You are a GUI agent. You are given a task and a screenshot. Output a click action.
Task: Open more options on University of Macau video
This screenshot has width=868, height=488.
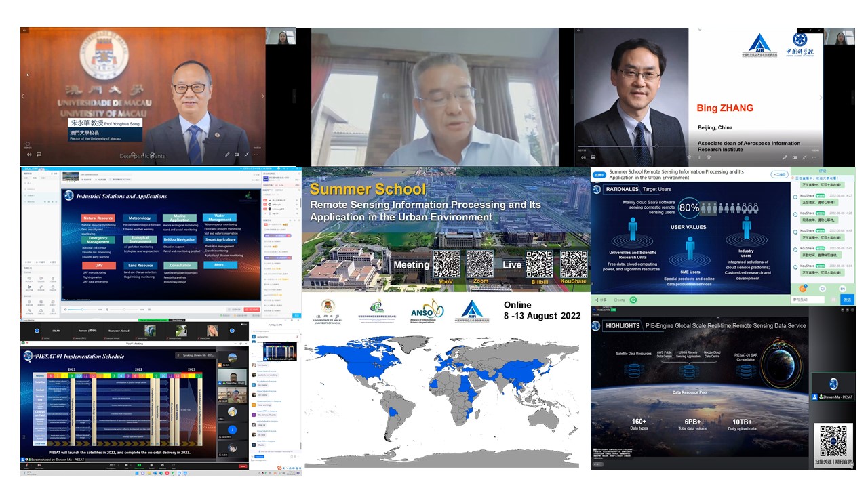(256, 155)
